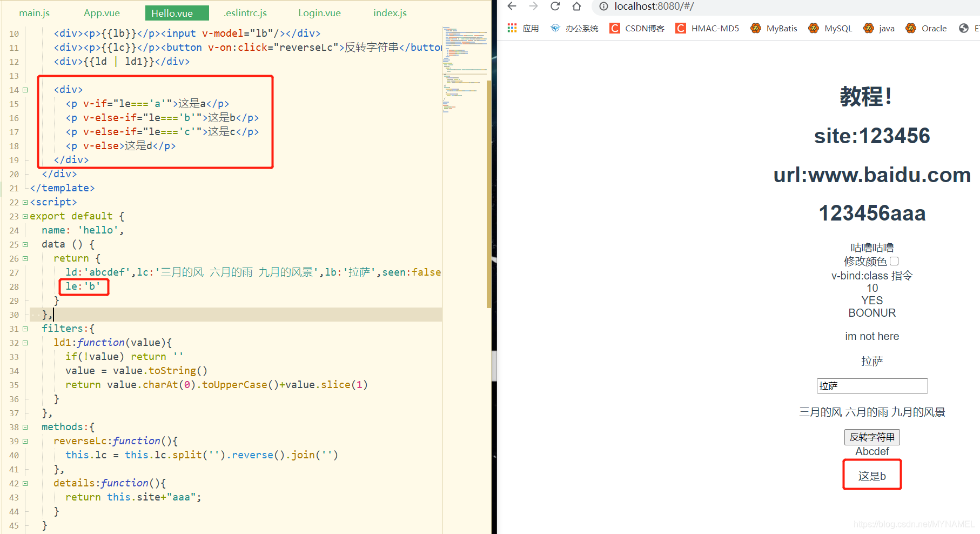
Task: Collapse the script fold at line 22
Action: point(25,202)
